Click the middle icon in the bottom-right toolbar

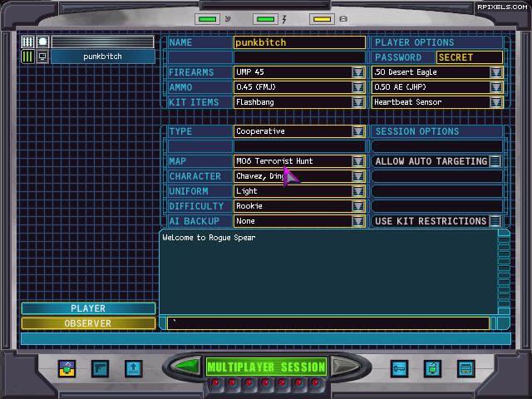click(432, 367)
